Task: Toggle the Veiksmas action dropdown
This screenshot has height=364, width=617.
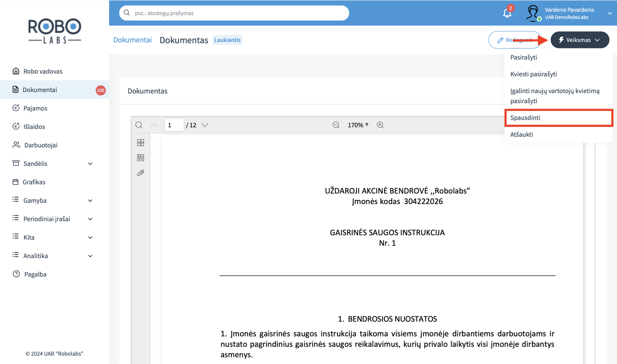Action: [580, 40]
